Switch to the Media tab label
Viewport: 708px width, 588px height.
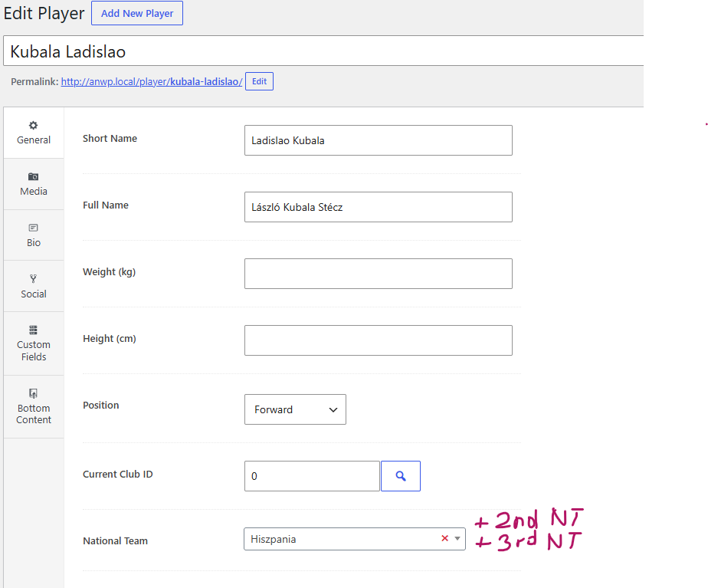point(34,191)
